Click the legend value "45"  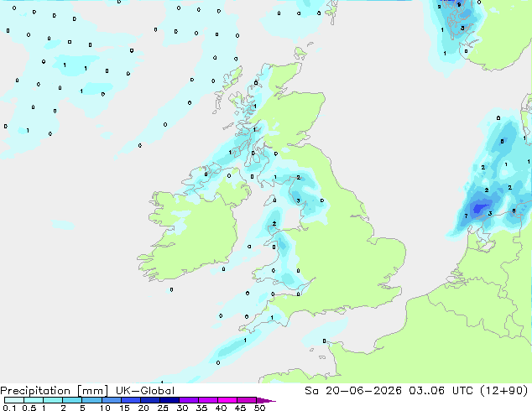pos(240,408)
